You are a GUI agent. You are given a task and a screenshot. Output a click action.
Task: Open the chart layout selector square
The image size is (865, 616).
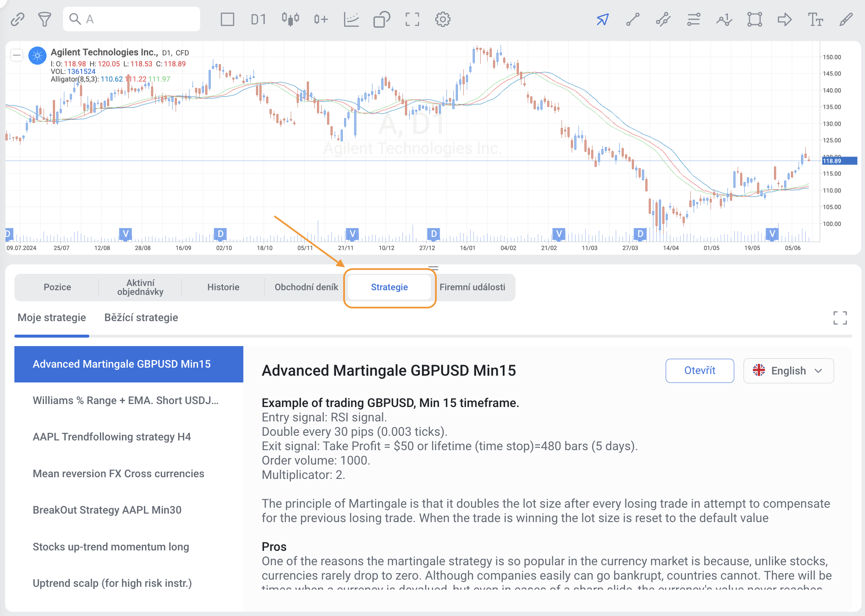[x=227, y=19]
